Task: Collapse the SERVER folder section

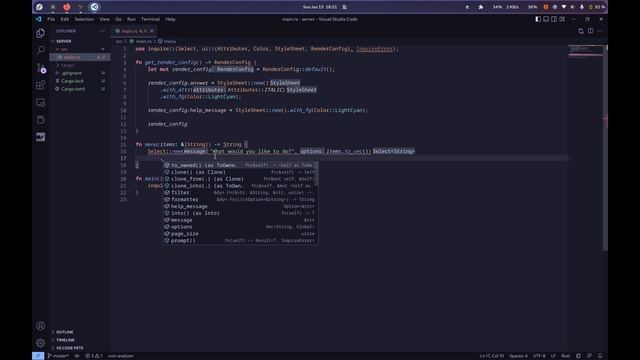Action: click(x=80, y=41)
